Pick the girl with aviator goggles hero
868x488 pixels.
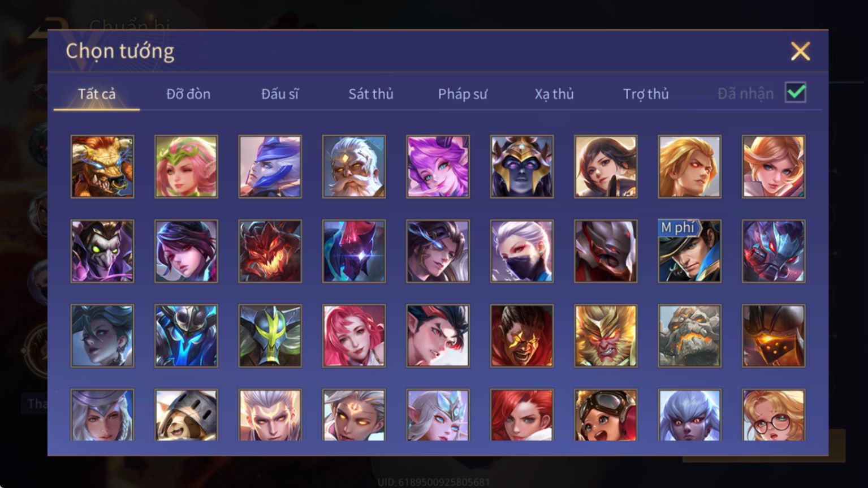606,415
